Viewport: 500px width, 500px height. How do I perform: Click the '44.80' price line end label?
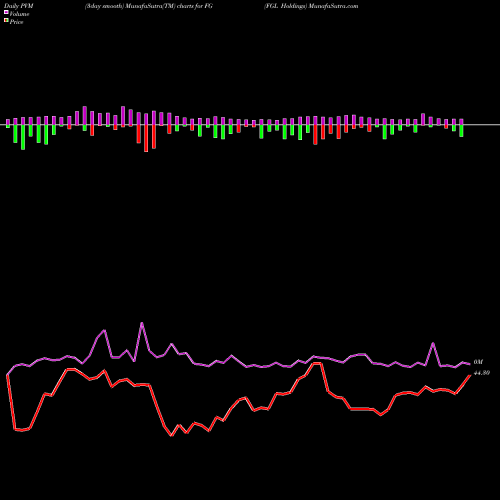click(x=482, y=373)
